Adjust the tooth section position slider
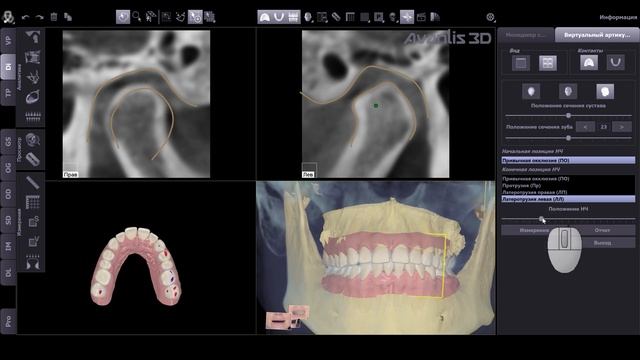Viewport: 640px width, 360px height. point(568,138)
